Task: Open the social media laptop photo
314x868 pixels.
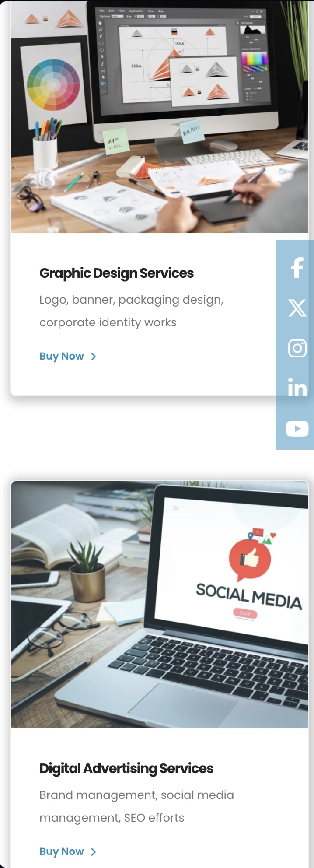Action: [160, 605]
